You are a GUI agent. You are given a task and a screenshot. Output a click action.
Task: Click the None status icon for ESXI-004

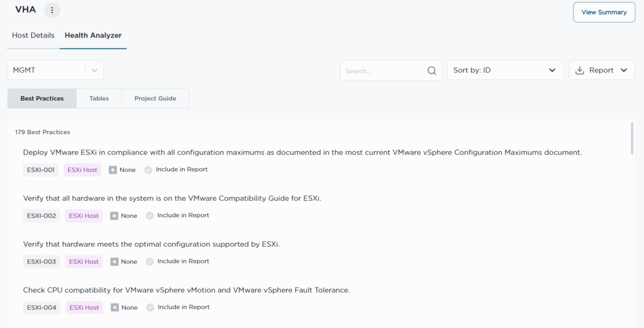(114, 308)
